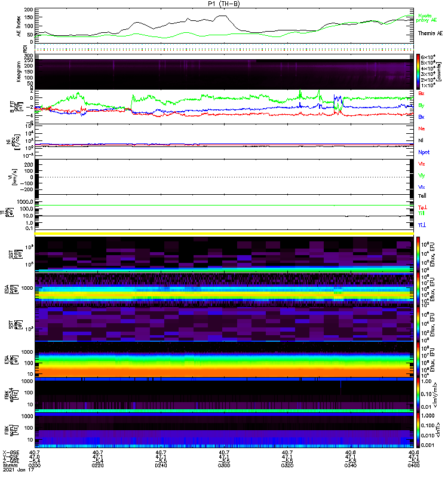
Task: Select the "Kyoto proxy AE" legend label
Action: click(426, 18)
